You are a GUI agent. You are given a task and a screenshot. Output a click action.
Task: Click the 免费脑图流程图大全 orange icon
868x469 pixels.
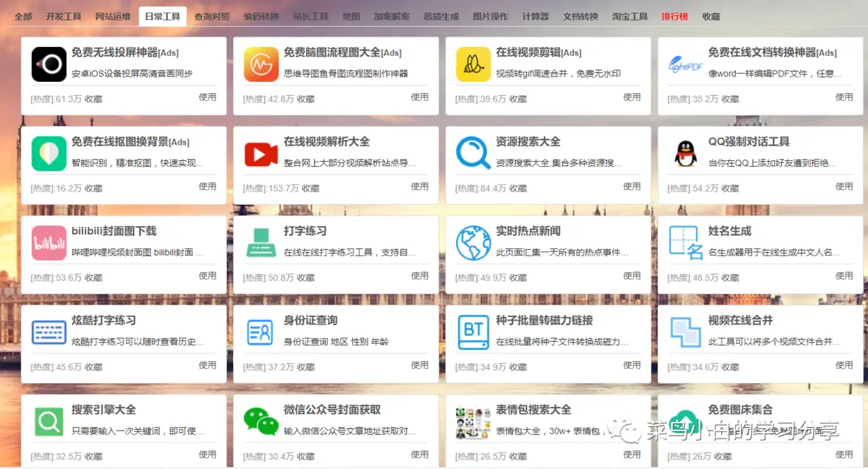click(x=261, y=64)
